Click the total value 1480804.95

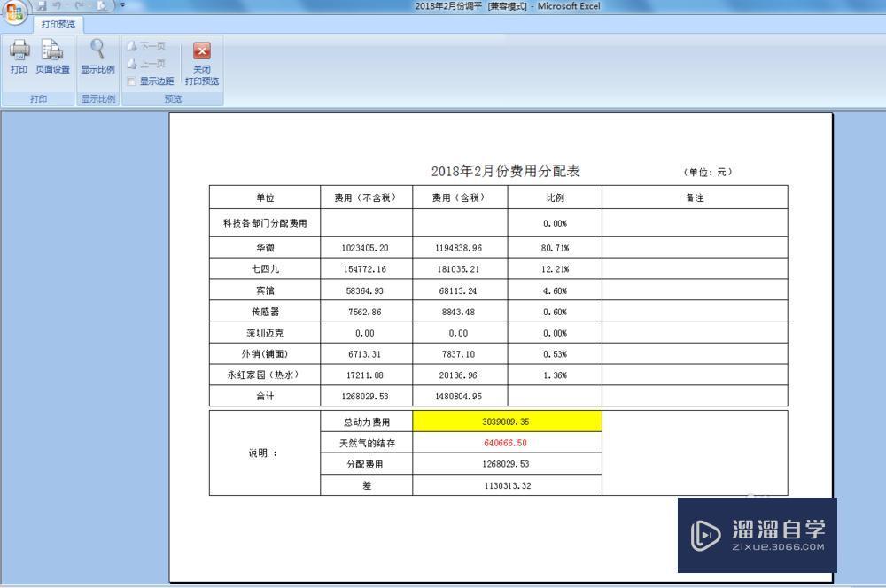coord(458,397)
